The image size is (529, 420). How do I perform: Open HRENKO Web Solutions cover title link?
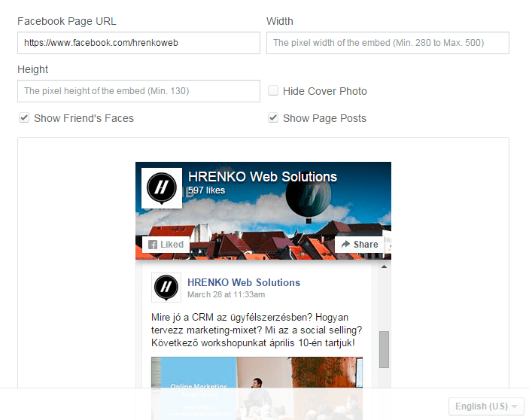pos(263,177)
